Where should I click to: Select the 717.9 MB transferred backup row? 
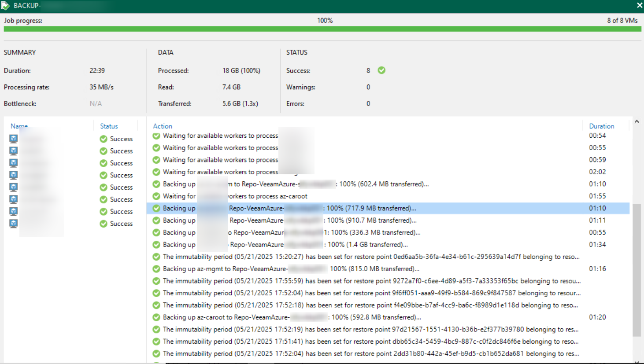point(388,208)
